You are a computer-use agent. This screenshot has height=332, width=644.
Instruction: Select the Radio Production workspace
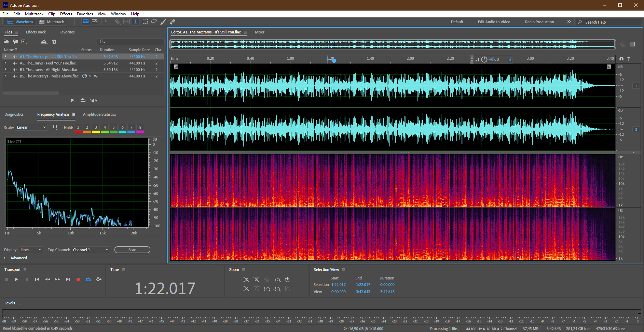click(539, 22)
